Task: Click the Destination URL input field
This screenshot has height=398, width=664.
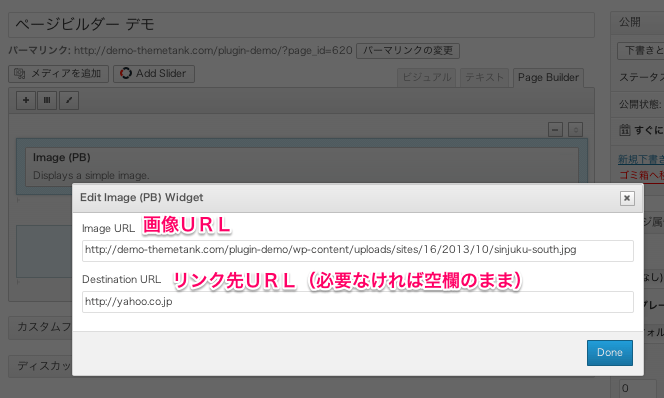Action: tap(358, 302)
